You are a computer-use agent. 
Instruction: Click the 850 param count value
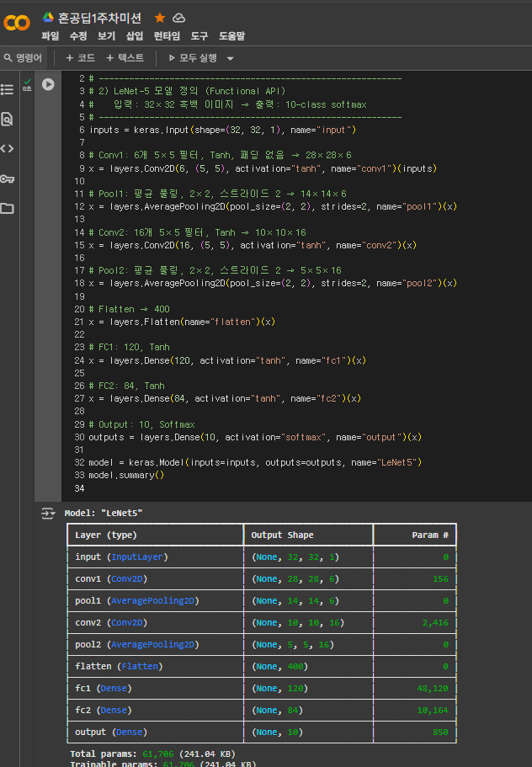click(440, 732)
